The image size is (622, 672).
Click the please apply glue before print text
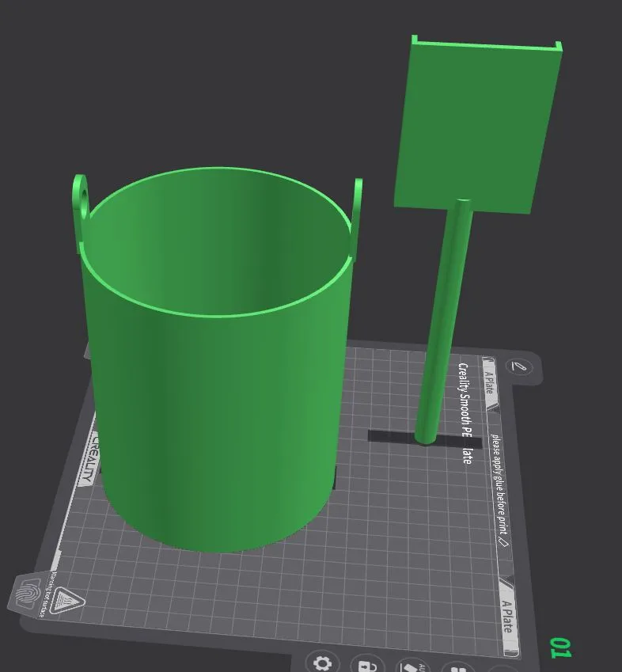499,490
